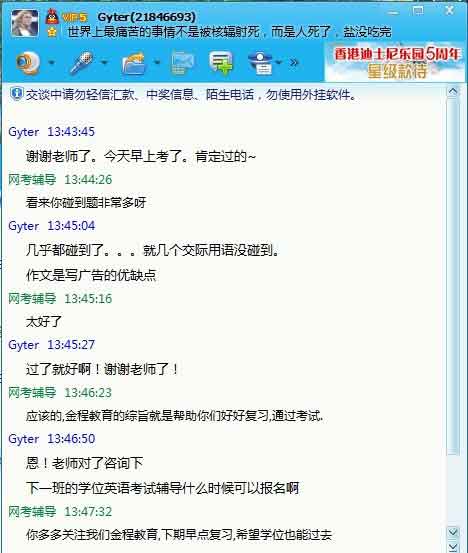Click the chat scrollbar up arrow

453,92
